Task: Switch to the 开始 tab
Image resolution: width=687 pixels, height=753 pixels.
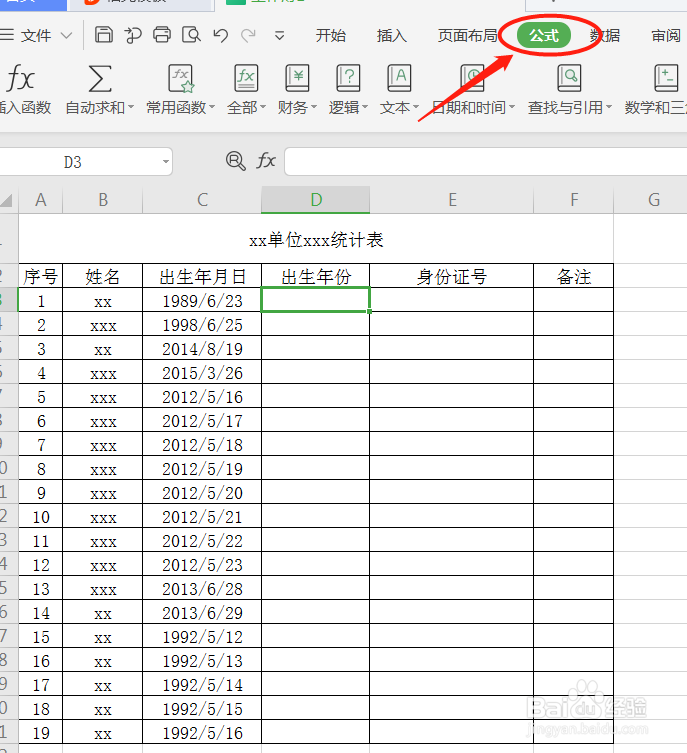Action: [330, 36]
